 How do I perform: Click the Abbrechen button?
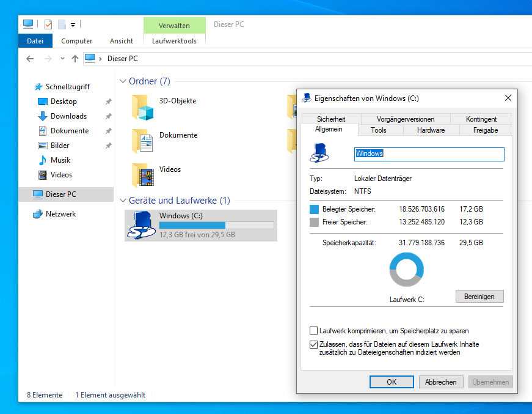pyautogui.click(x=441, y=382)
